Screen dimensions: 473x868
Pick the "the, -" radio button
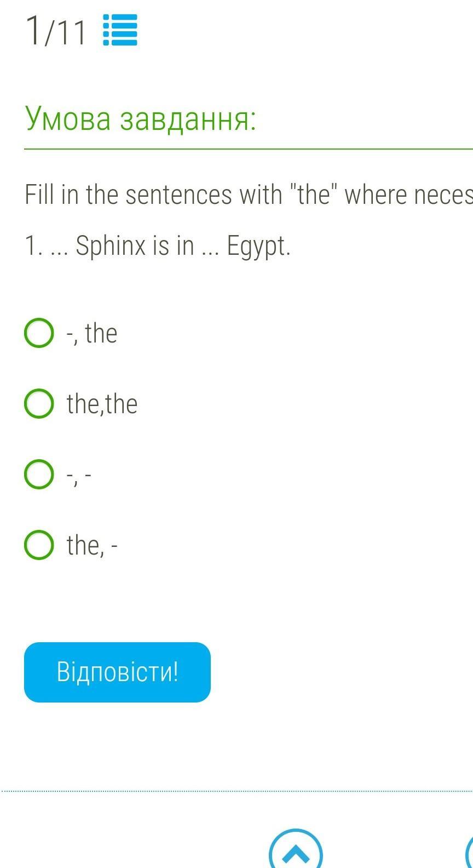click(39, 545)
